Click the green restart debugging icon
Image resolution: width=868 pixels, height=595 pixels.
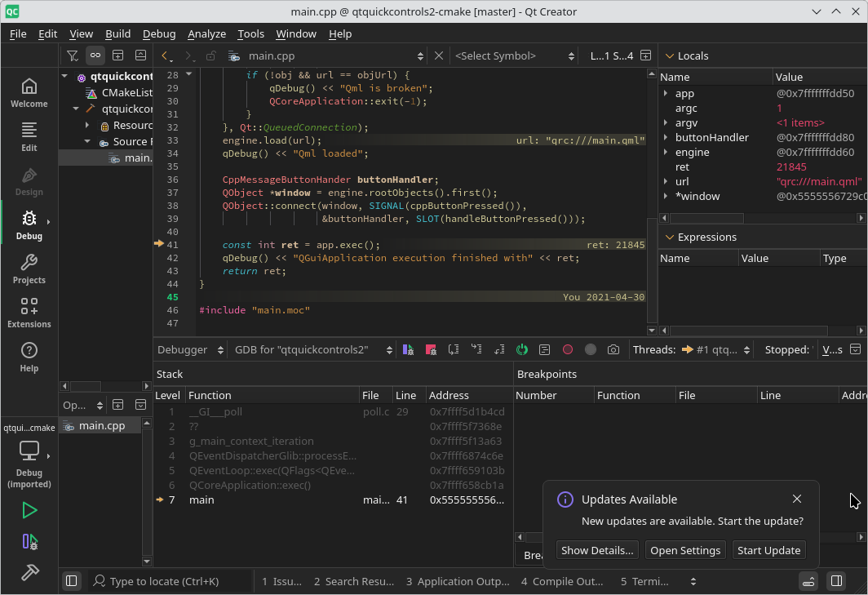pos(522,349)
